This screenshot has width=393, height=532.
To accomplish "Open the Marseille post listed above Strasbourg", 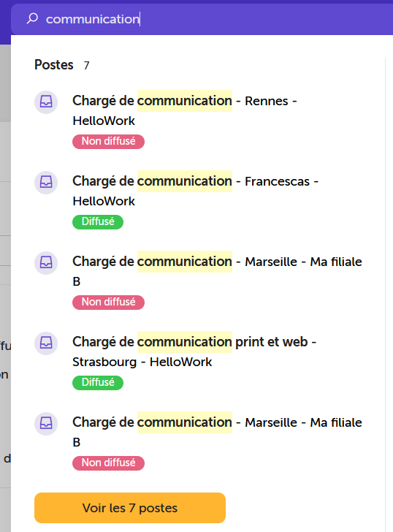I will tap(218, 271).
